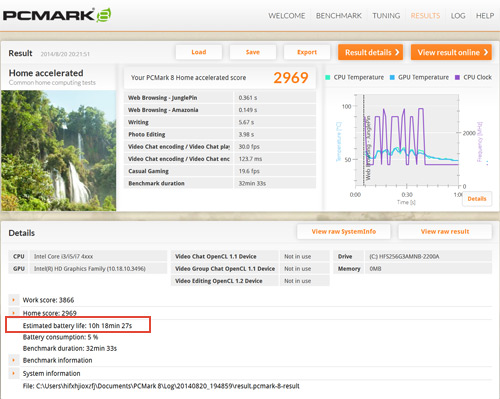The height and width of the screenshot is (399, 500).
Task: Click View result online
Action: [451, 52]
